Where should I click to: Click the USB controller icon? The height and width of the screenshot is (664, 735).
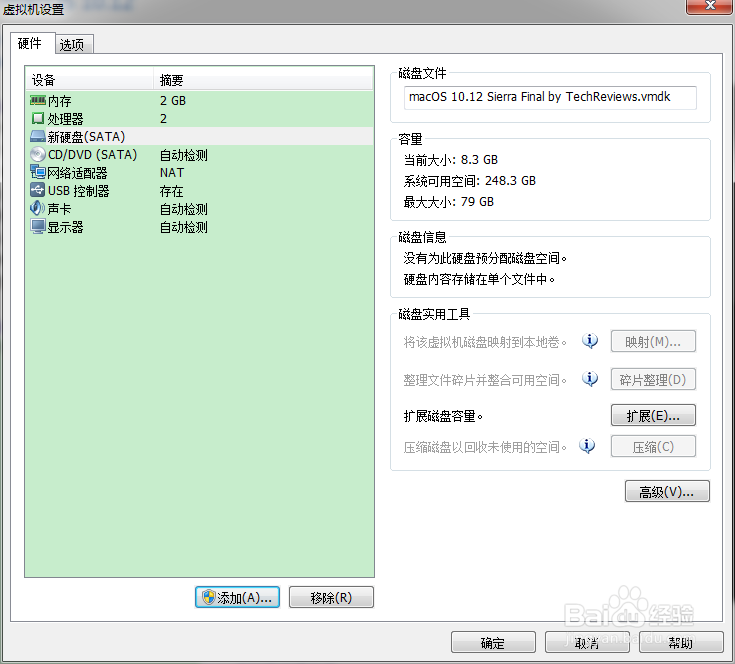pos(38,190)
